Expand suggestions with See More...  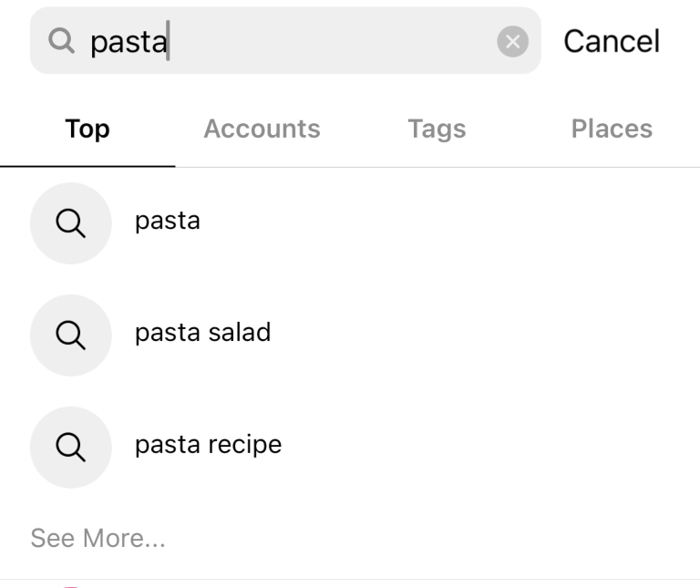tap(98, 538)
